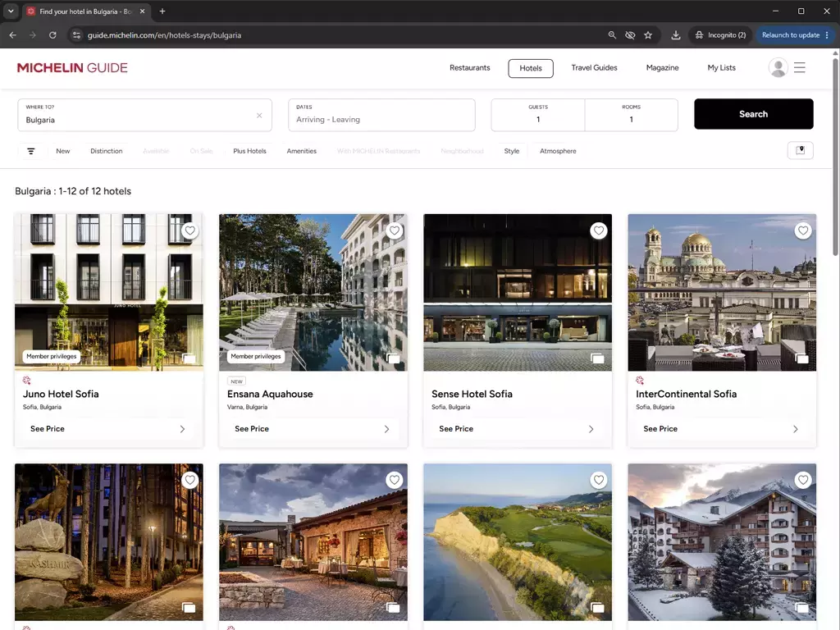Open the tab search dropdown arrow
Image resolution: width=840 pixels, height=630 pixels.
(x=11, y=11)
